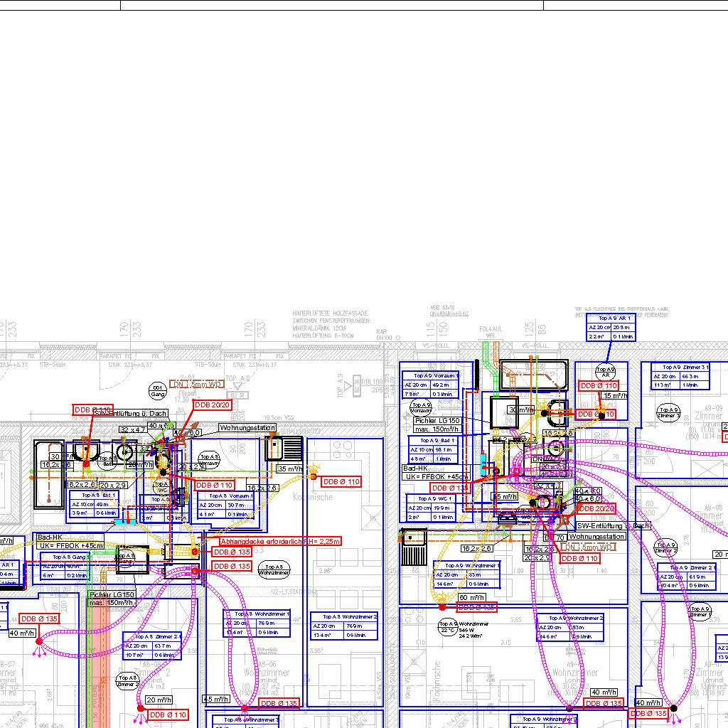This screenshot has width=728, height=728.
Task: Click the 'Top A 9 Zimmer 1' oval room tag
Action: tap(701, 611)
